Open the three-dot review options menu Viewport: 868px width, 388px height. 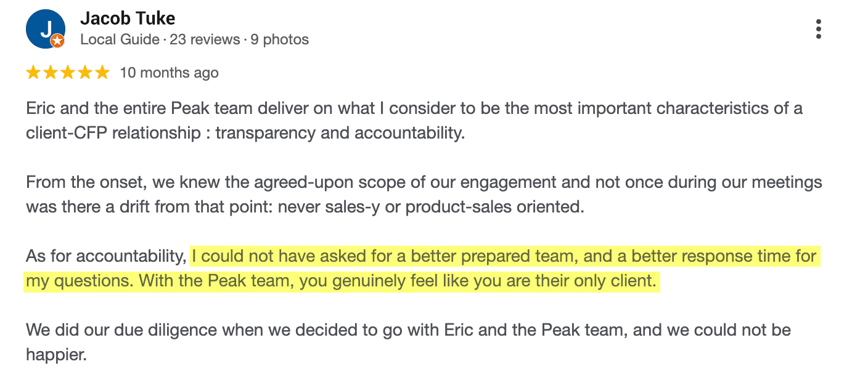click(x=818, y=29)
